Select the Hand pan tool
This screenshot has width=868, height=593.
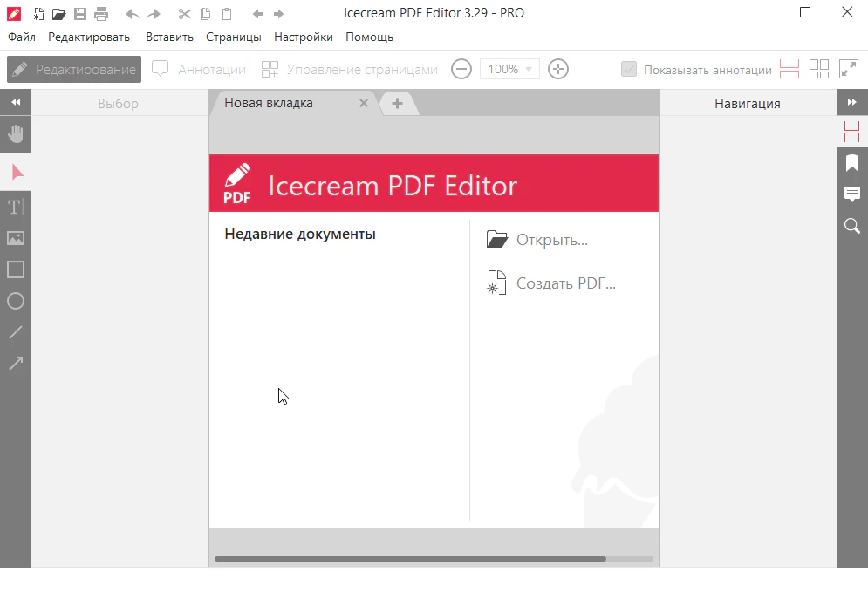coord(16,134)
